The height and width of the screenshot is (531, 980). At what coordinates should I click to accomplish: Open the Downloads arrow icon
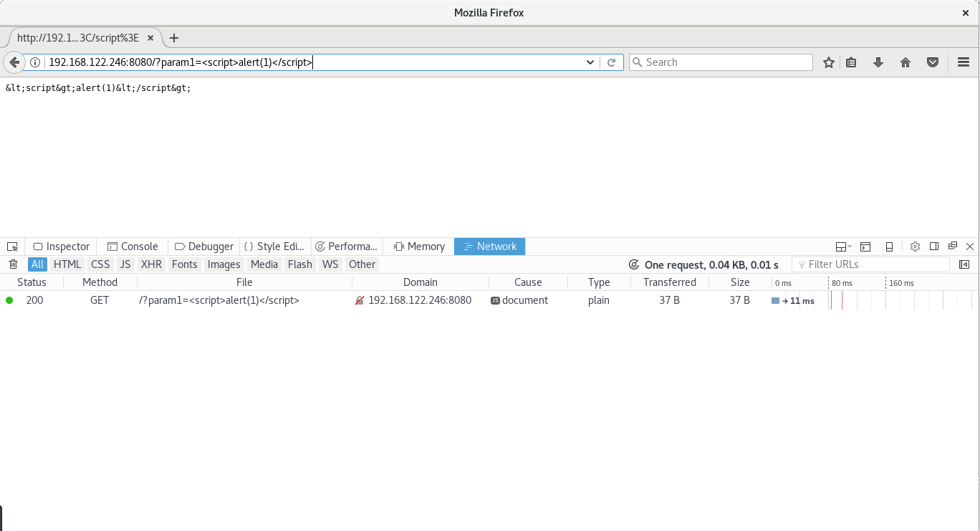point(878,62)
